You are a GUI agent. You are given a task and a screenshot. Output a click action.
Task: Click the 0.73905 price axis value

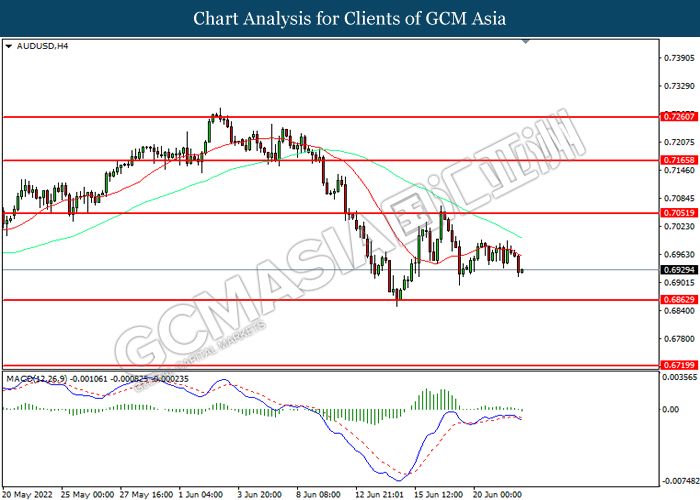click(679, 58)
